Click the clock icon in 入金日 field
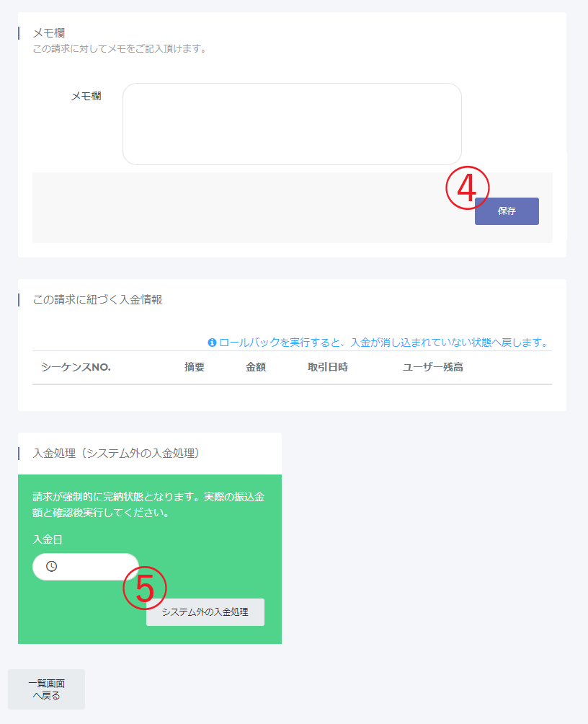This screenshot has height=724, width=588. click(x=51, y=566)
